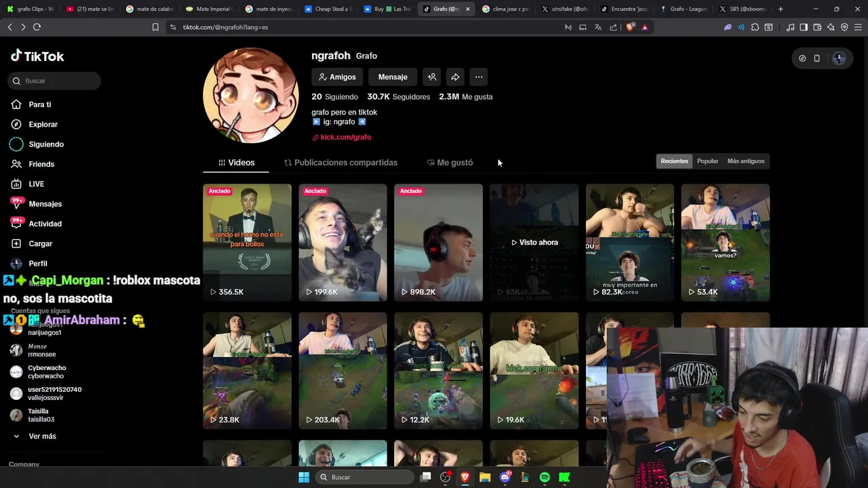
Task: Click the Windows Start button
Action: pyautogui.click(x=304, y=477)
